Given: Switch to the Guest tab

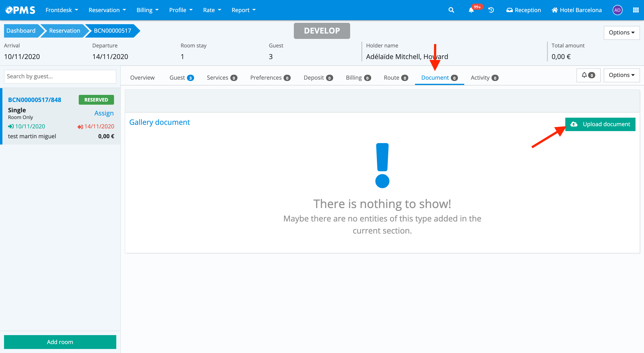Looking at the screenshot, I should tap(181, 78).
